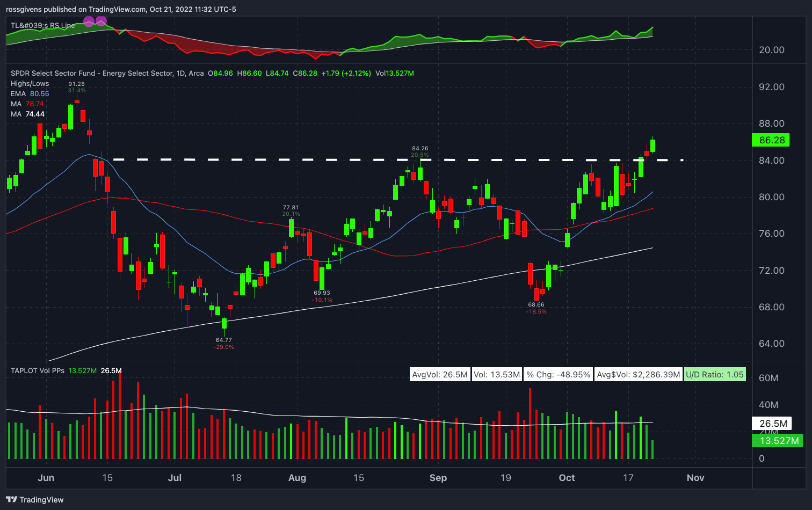Click the 64.77 low pivot label
This screenshot has width=812, height=510.
224,340
